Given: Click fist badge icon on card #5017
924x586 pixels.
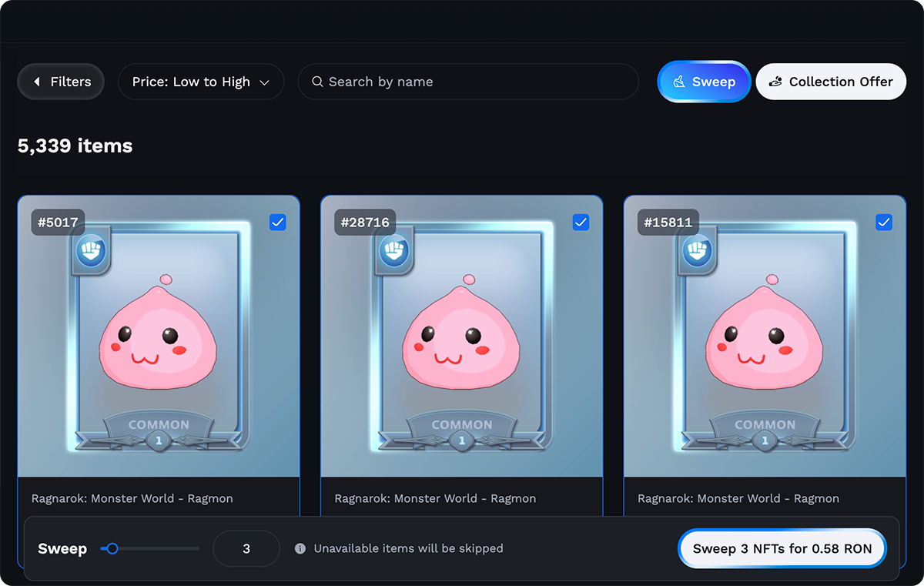Looking at the screenshot, I should 91,250.
